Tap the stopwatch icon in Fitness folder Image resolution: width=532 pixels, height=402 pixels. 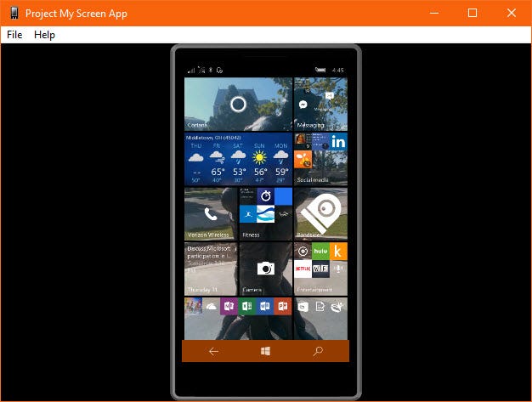(266, 196)
